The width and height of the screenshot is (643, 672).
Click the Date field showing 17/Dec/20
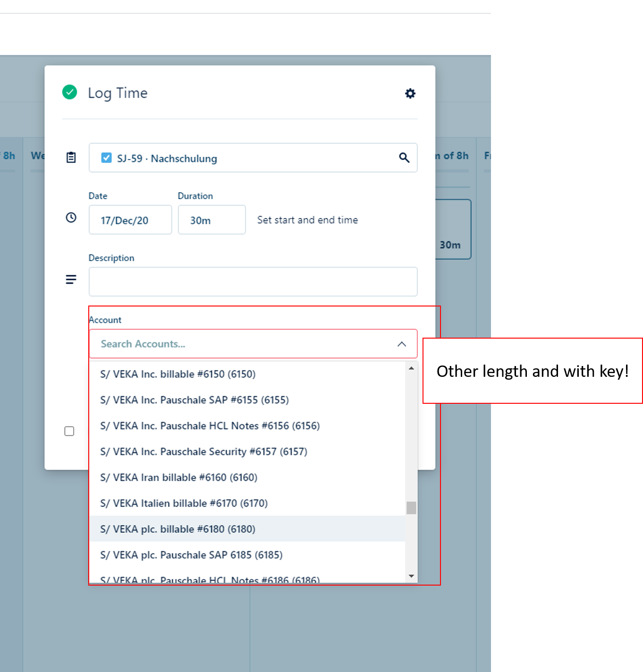pos(130,220)
